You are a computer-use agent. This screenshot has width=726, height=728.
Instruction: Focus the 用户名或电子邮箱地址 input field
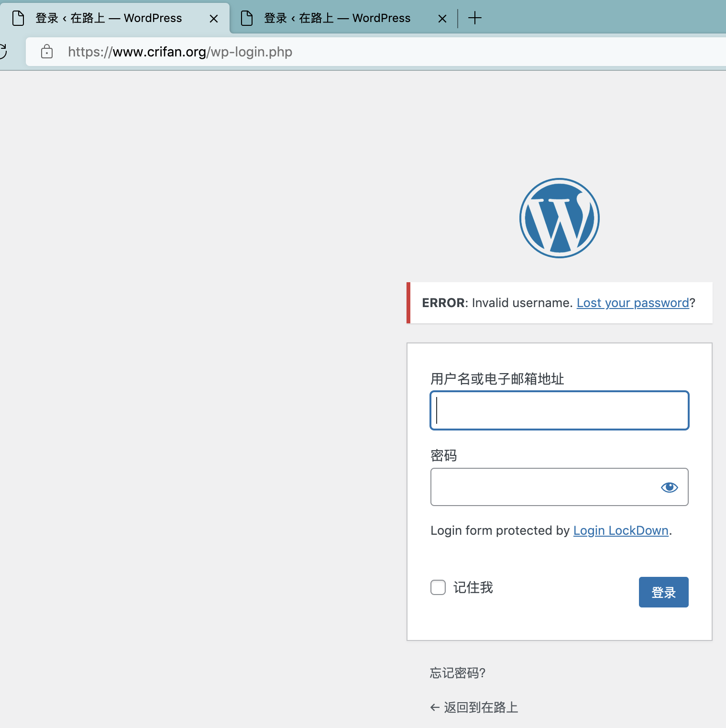click(560, 410)
